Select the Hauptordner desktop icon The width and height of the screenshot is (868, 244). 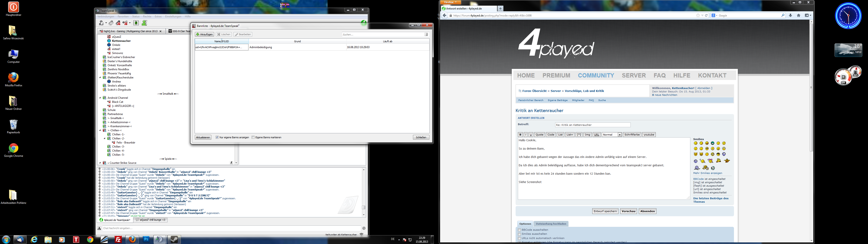click(x=14, y=9)
